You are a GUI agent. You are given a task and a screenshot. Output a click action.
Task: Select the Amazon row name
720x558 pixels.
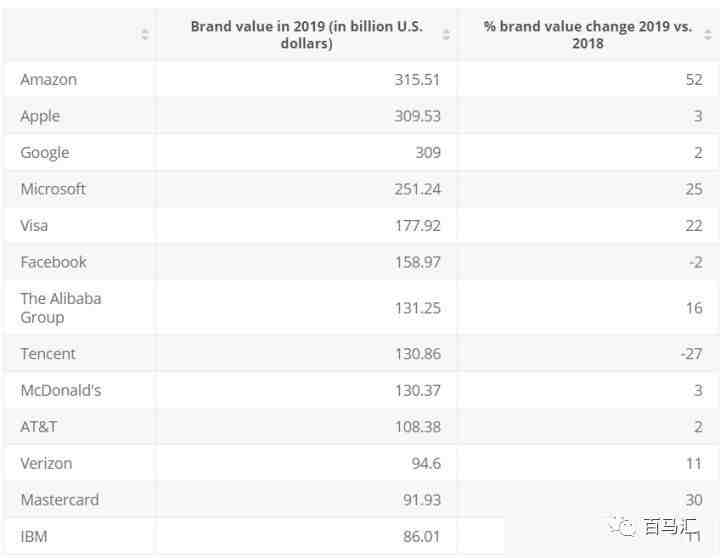(x=48, y=79)
